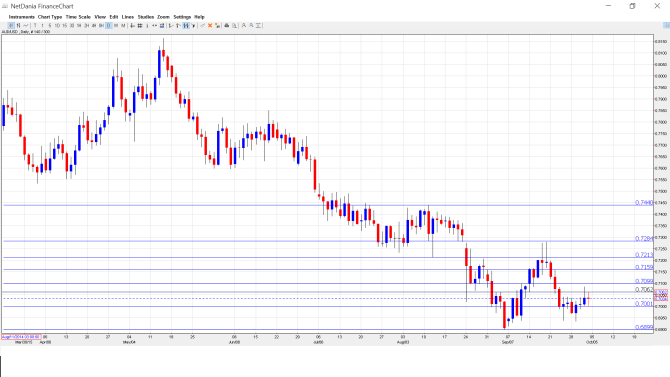
Task: Select the line chart type icon
Action: click(26, 26)
